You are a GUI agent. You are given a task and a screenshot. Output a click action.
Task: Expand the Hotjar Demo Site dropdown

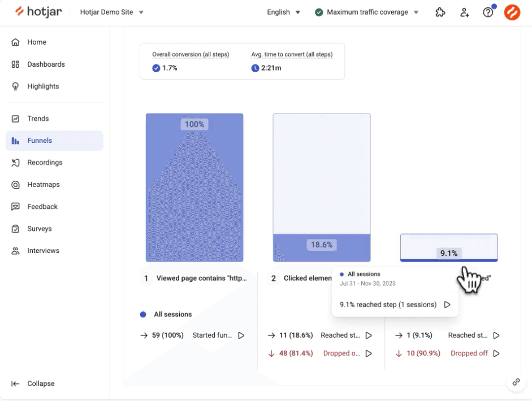click(x=112, y=12)
